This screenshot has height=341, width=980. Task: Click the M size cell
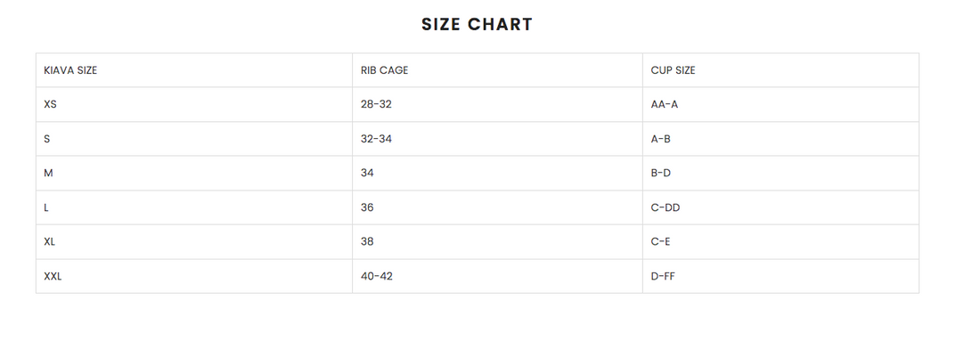pyautogui.click(x=194, y=173)
